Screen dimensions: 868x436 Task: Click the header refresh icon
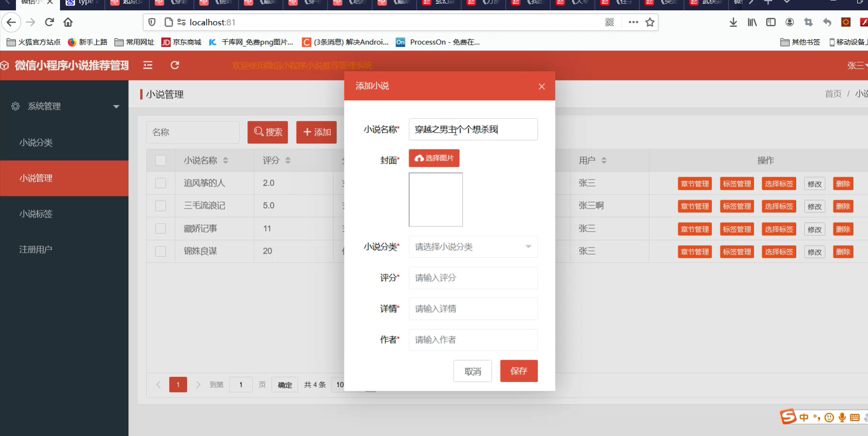coord(175,65)
